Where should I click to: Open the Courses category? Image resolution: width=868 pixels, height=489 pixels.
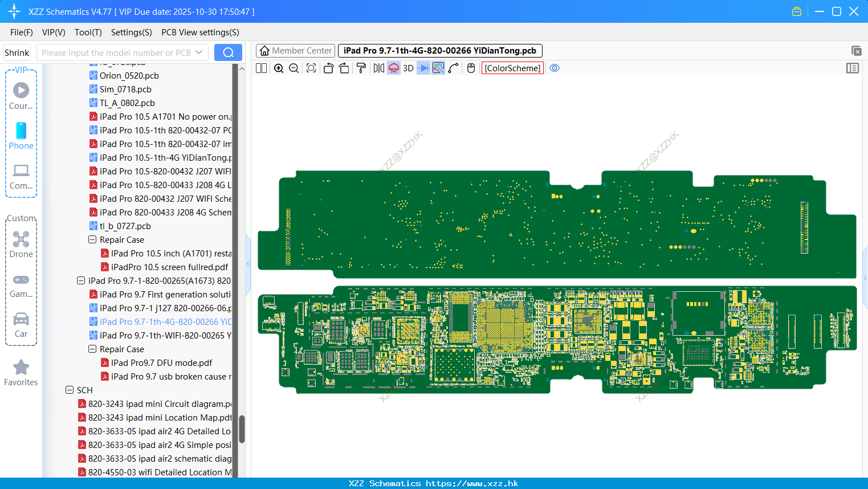pos(21,96)
